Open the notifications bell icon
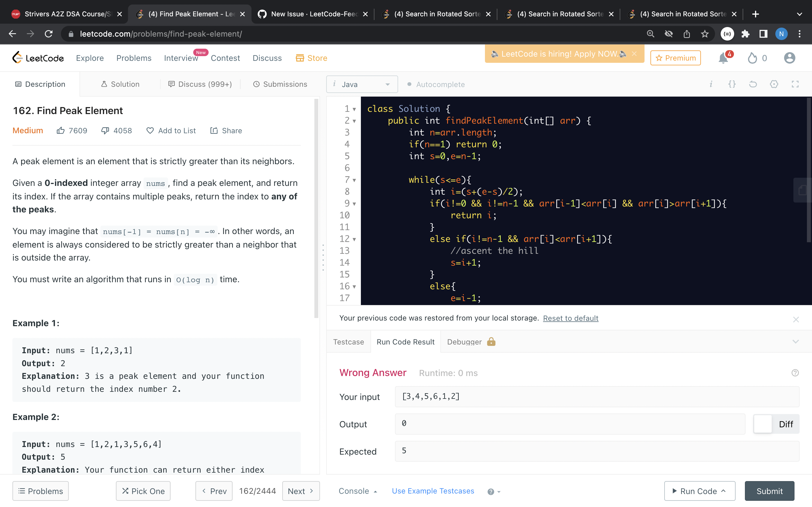The width and height of the screenshot is (812, 507). click(723, 58)
